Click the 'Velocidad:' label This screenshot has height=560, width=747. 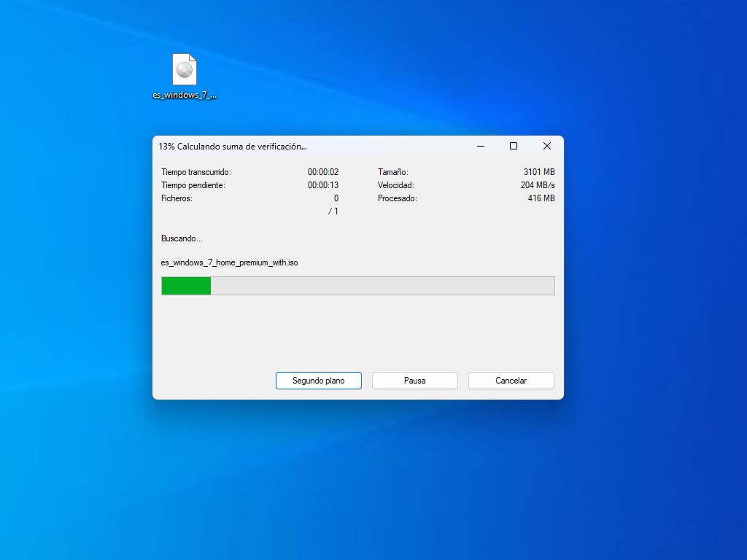point(396,185)
